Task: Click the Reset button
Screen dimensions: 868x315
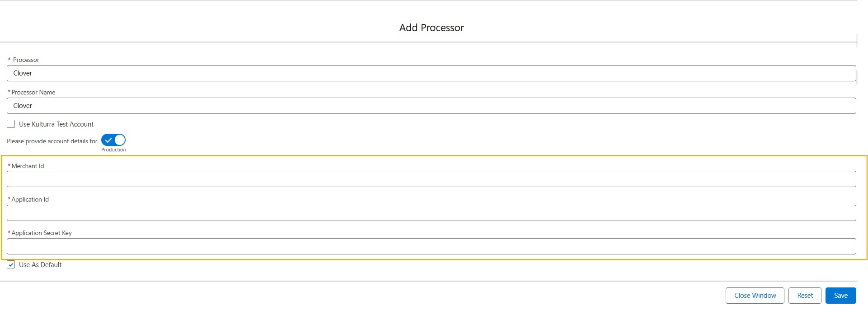Action: (x=805, y=296)
